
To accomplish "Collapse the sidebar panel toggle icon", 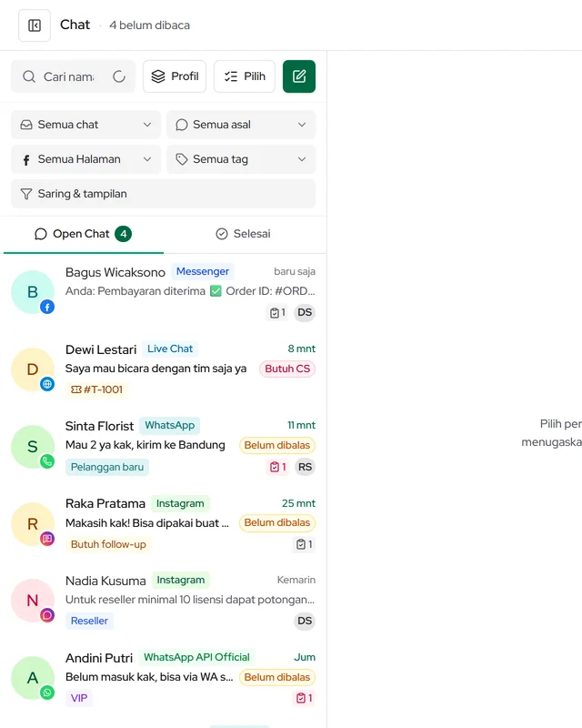I will point(35,25).
